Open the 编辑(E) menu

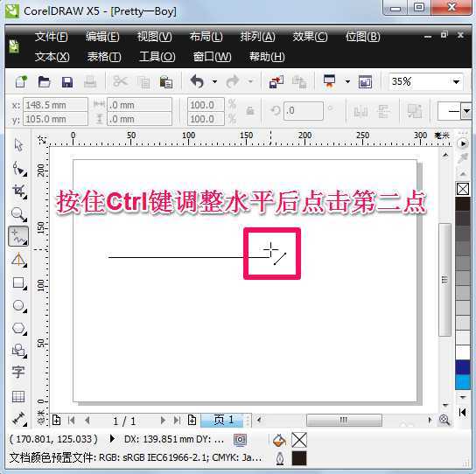[x=102, y=37]
